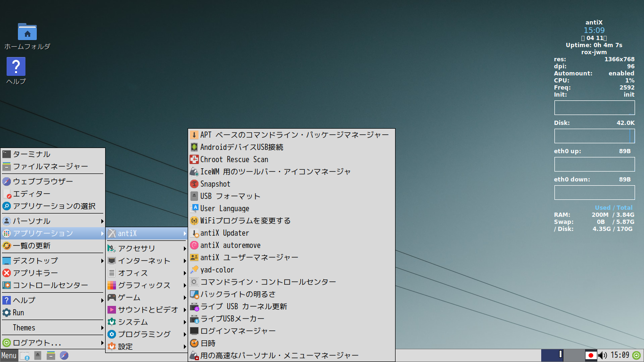This screenshot has width=644, height=362.
Task: Click the ファイルマネージャー menu icon
Action: (7, 166)
